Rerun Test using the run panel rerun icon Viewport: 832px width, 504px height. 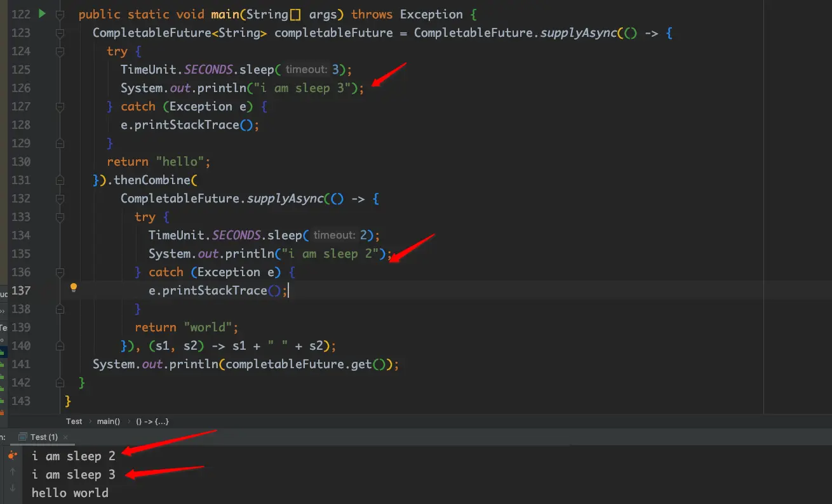[12, 455]
